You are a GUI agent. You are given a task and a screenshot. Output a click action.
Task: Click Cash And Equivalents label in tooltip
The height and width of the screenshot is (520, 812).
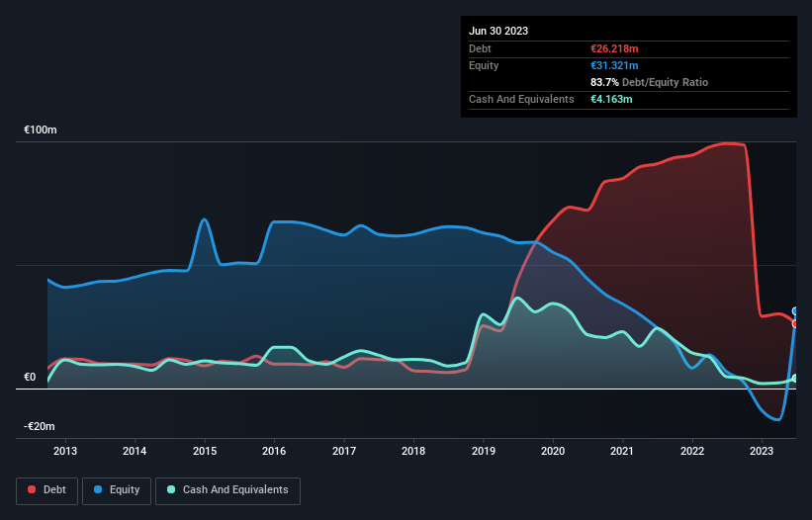point(521,99)
